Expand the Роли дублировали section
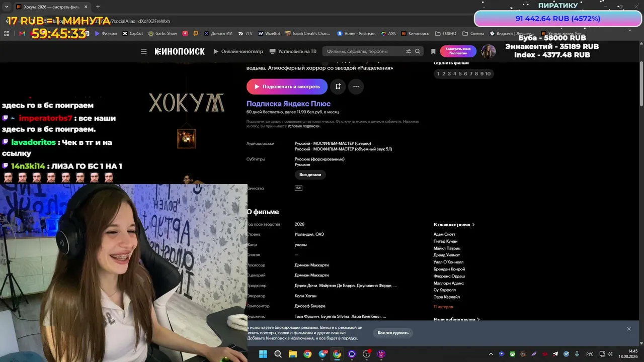Viewport: 644px width, 362px height. coord(457,319)
